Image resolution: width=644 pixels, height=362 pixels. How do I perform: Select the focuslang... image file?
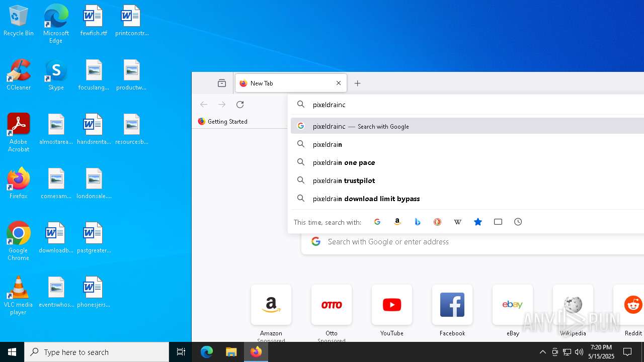[x=94, y=75]
